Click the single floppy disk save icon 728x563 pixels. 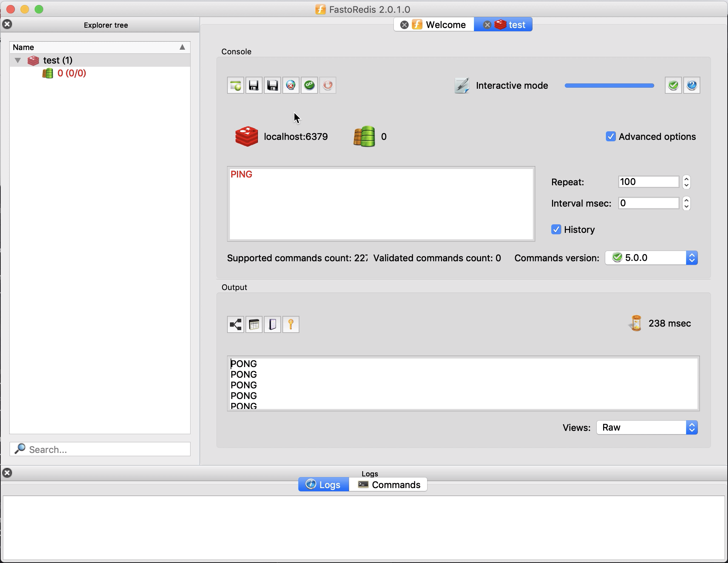click(x=254, y=85)
